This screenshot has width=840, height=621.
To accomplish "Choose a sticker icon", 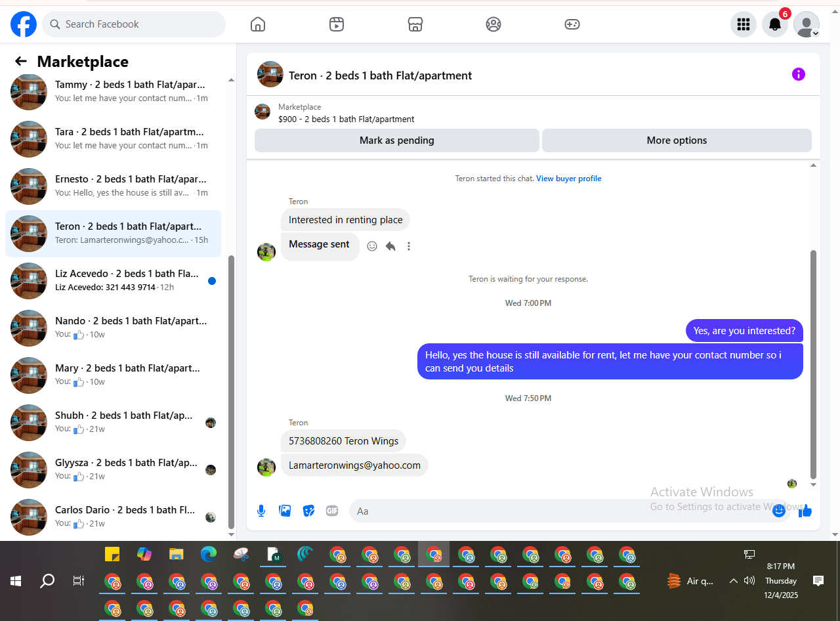I will [x=308, y=511].
